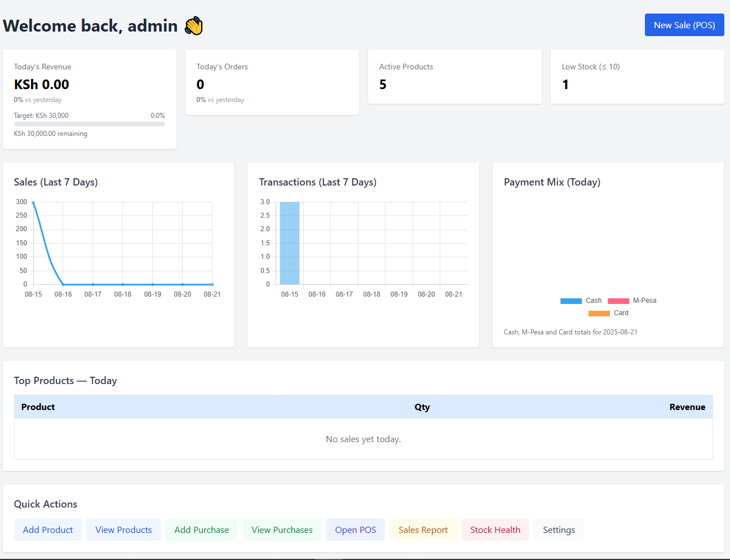Click the New Sale (POS) button

pyautogui.click(x=684, y=25)
